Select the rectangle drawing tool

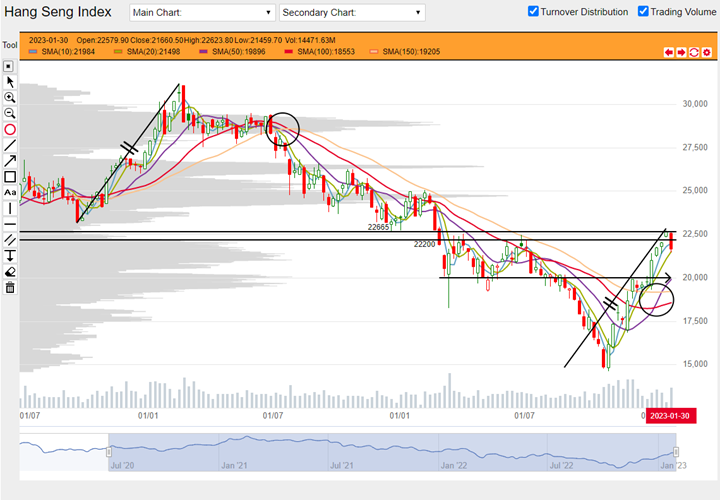tap(10, 177)
